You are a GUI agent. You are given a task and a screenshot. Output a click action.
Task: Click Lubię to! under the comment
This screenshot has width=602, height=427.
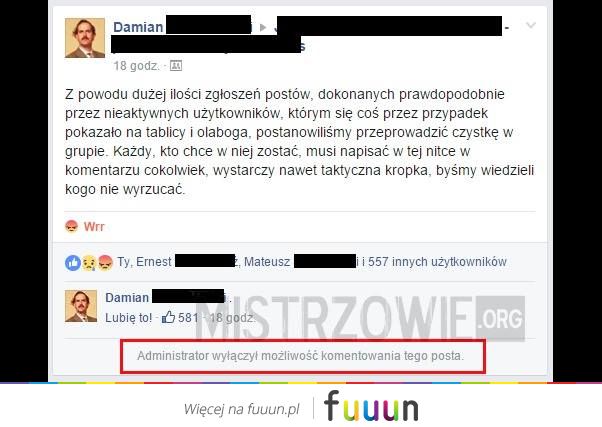point(129,318)
